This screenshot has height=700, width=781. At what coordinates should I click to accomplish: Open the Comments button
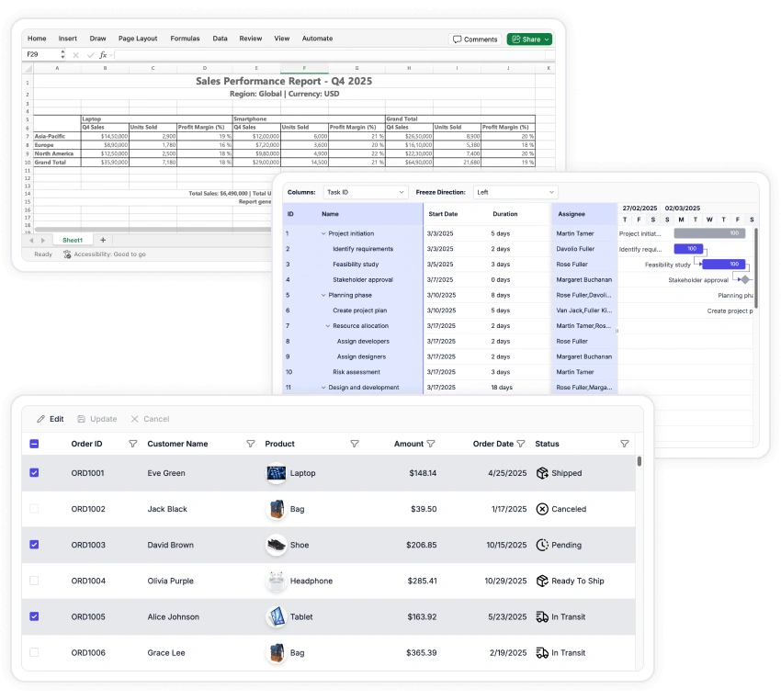pos(475,40)
